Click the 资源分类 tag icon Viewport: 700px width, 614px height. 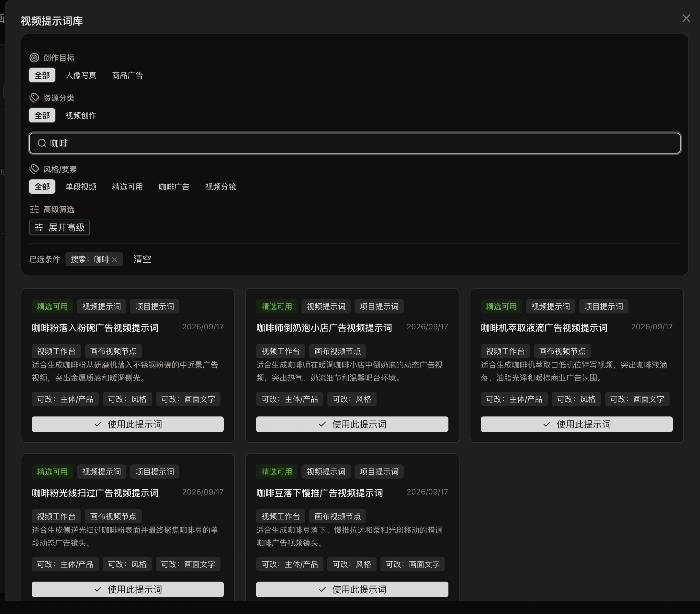point(34,97)
